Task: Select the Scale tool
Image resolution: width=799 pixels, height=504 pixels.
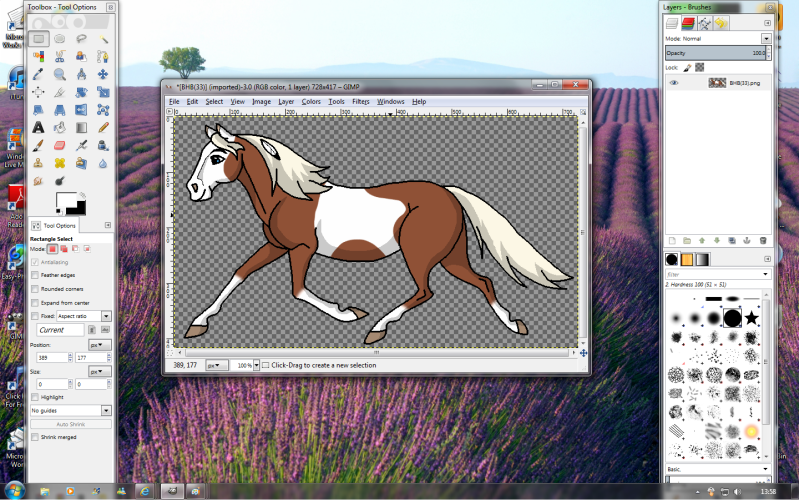Action: (x=103, y=92)
